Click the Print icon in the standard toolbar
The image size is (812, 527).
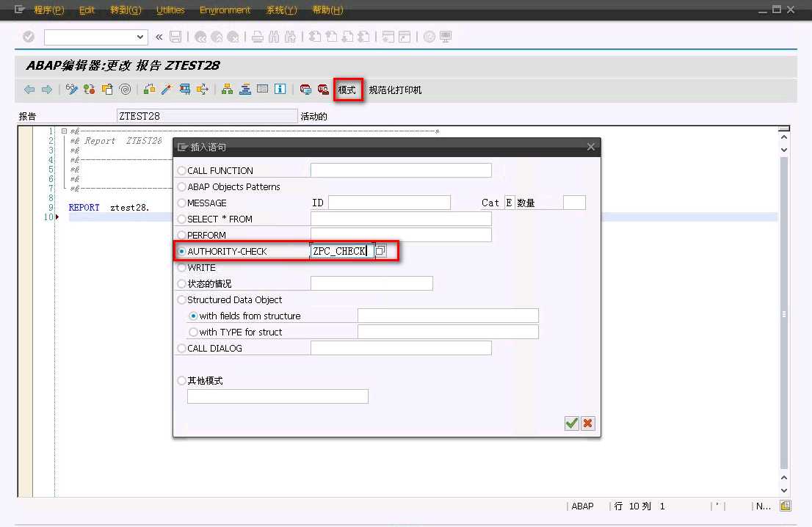click(258, 37)
